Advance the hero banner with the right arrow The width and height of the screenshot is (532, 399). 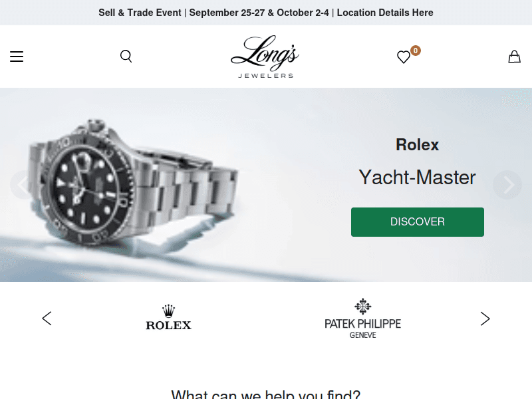507,185
